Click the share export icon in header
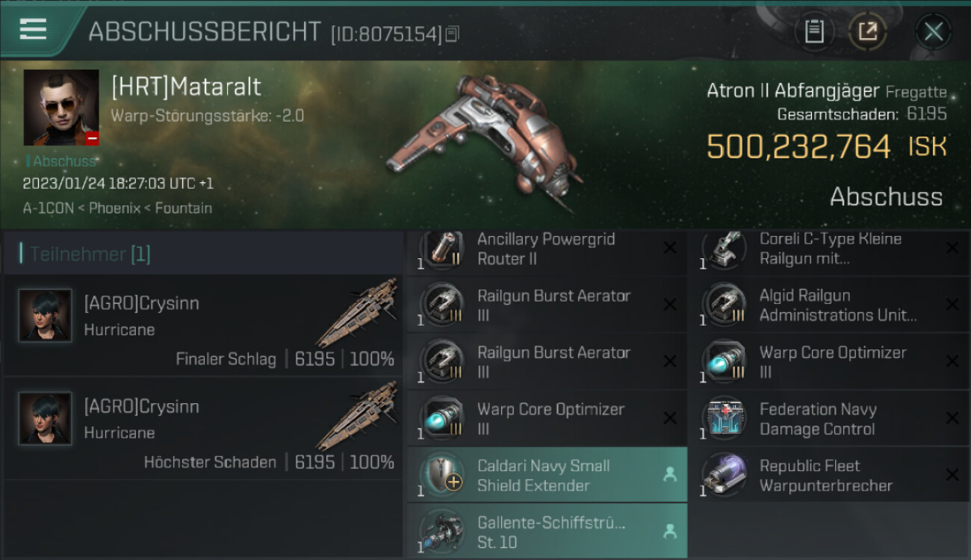Image resolution: width=971 pixels, height=560 pixels. [x=868, y=31]
